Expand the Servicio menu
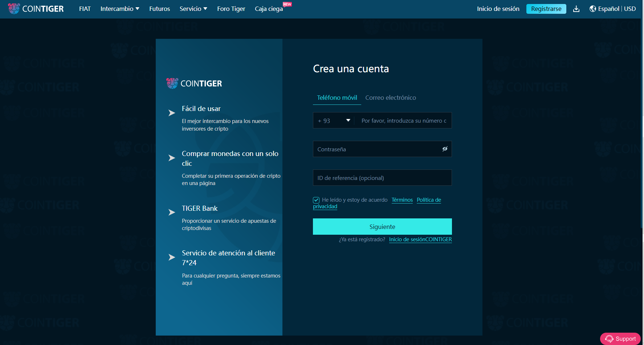 point(193,9)
